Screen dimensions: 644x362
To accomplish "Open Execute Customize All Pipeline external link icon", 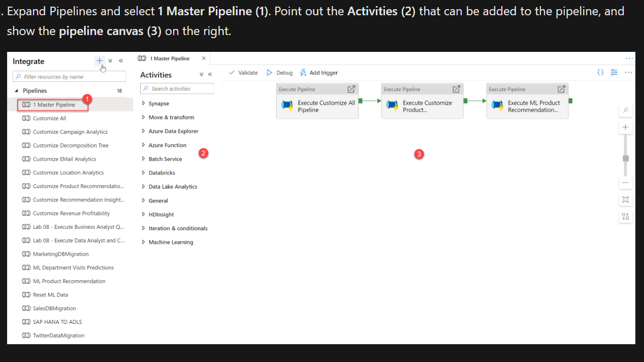I will tap(351, 89).
